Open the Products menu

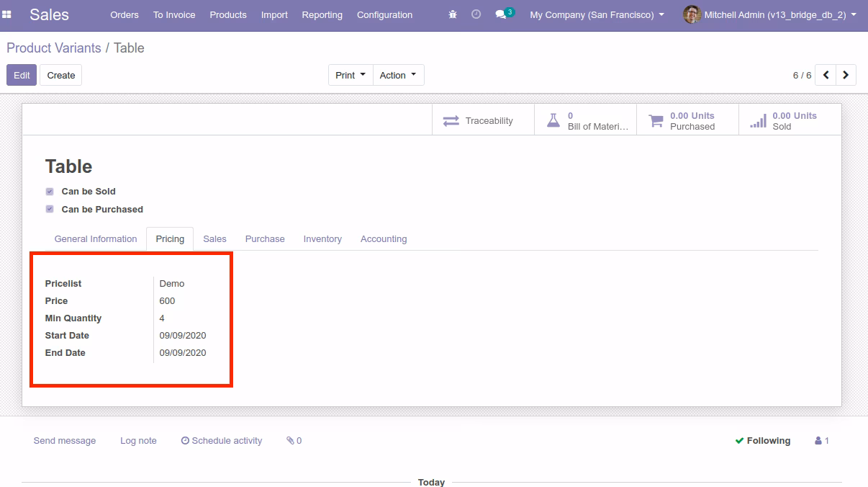(228, 14)
